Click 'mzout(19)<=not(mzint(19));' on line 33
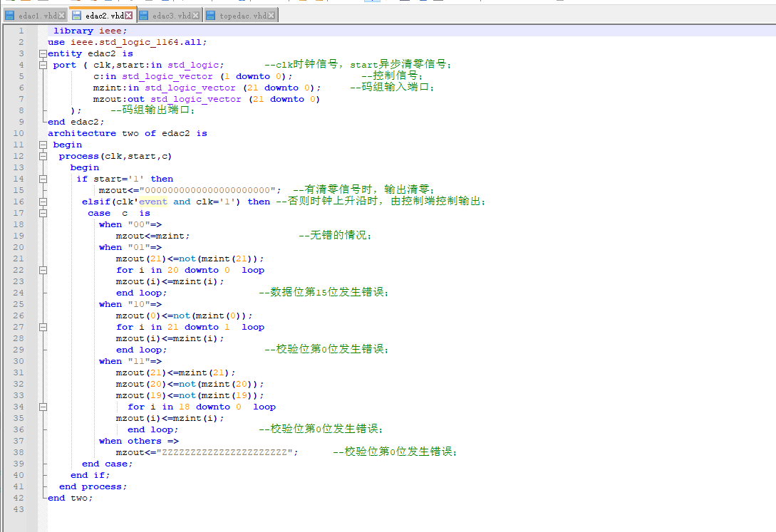Image resolution: width=776 pixels, height=532 pixels. [x=190, y=395]
